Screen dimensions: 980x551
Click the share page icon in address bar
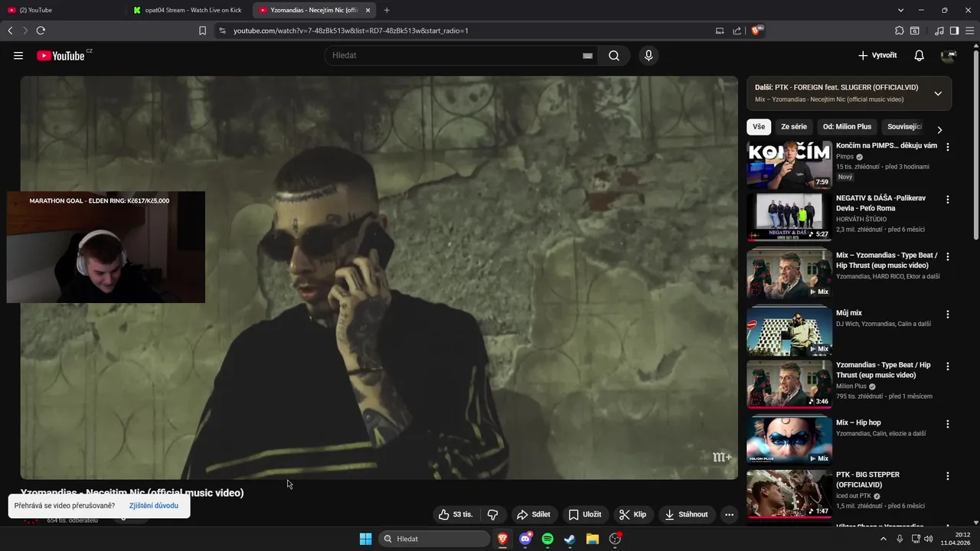click(x=737, y=31)
